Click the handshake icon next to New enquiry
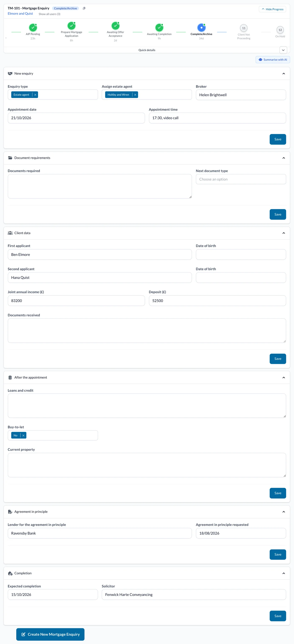 point(10,73)
